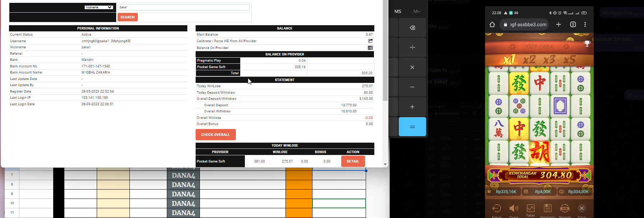This screenshot has width=644, height=218.
Task: Tap the trophy icon in the game
Action: click(x=587, y=44)
